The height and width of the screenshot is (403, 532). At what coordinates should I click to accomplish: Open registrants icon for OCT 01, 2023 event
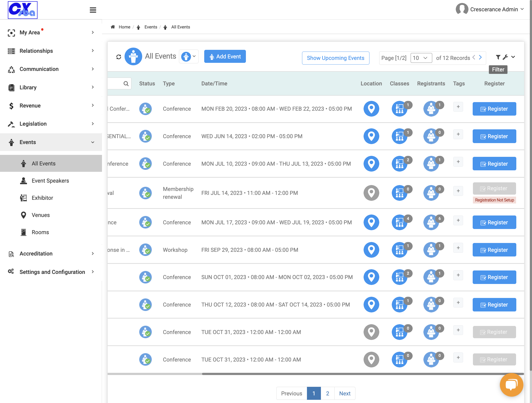[431, 277]
